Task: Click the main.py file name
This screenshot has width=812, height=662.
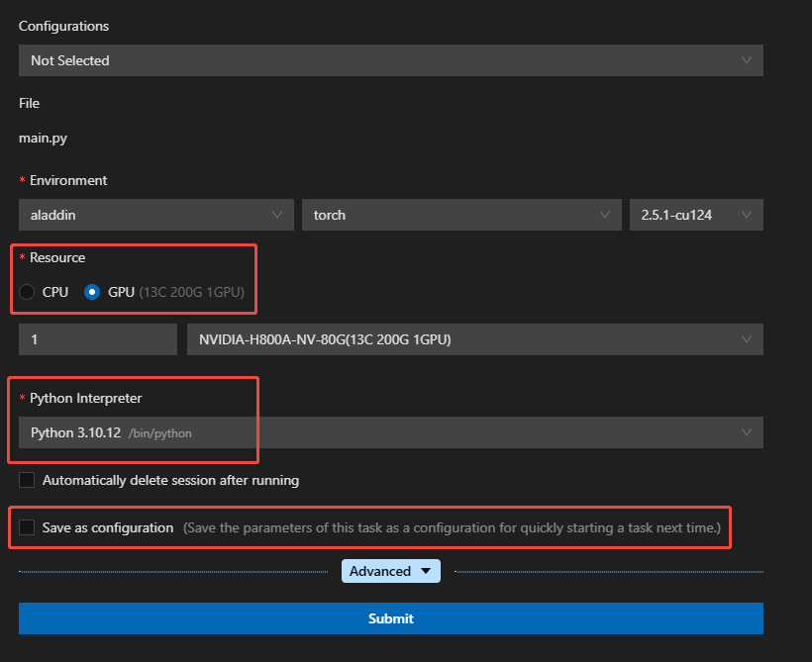Action: 43,140
